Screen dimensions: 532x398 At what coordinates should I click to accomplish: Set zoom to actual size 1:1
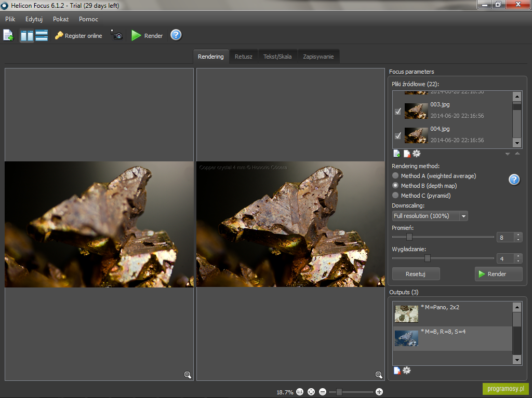click(x=300, y=392)
